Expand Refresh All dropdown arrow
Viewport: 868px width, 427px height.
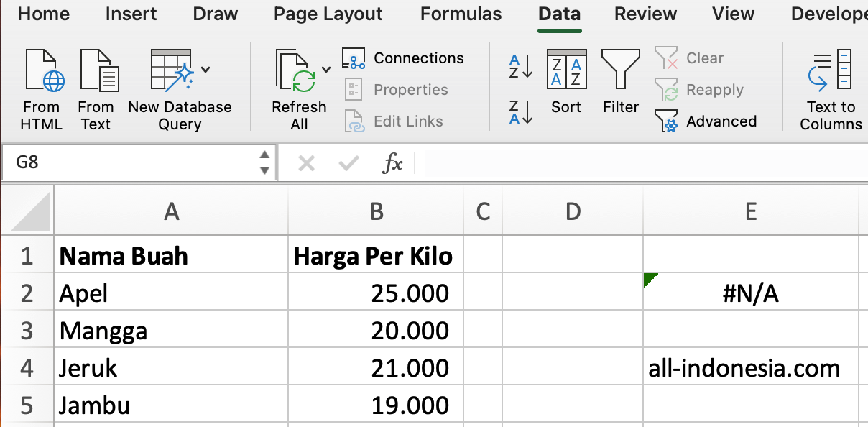click(326, 70)
